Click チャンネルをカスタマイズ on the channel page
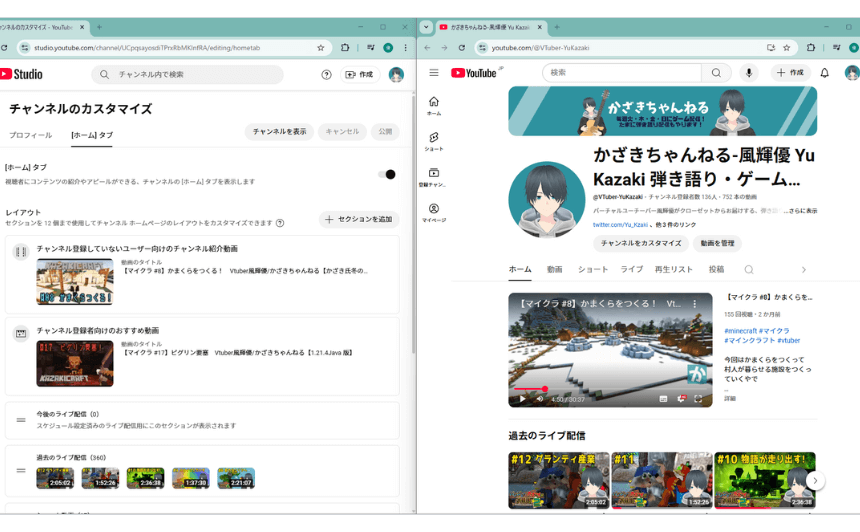 pyautogui.click(x=641, y=243)
